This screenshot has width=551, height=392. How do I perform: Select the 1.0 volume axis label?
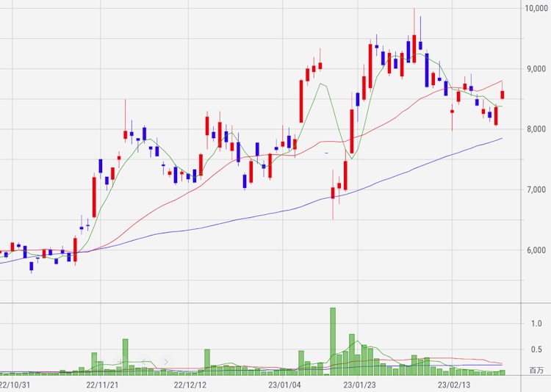(536, 324)
